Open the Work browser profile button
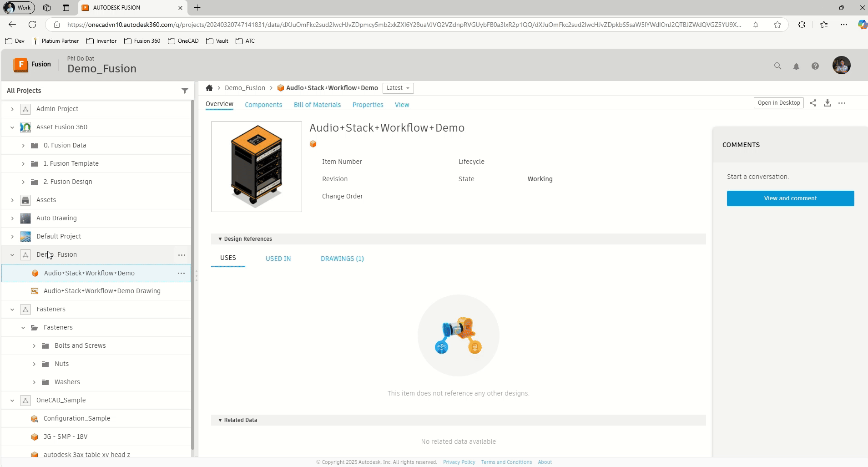This screenshot has height=467, width=868. (19, 8)
